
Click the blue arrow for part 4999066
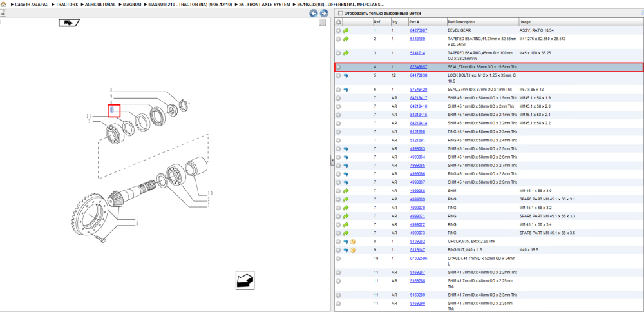click(346, 174)
